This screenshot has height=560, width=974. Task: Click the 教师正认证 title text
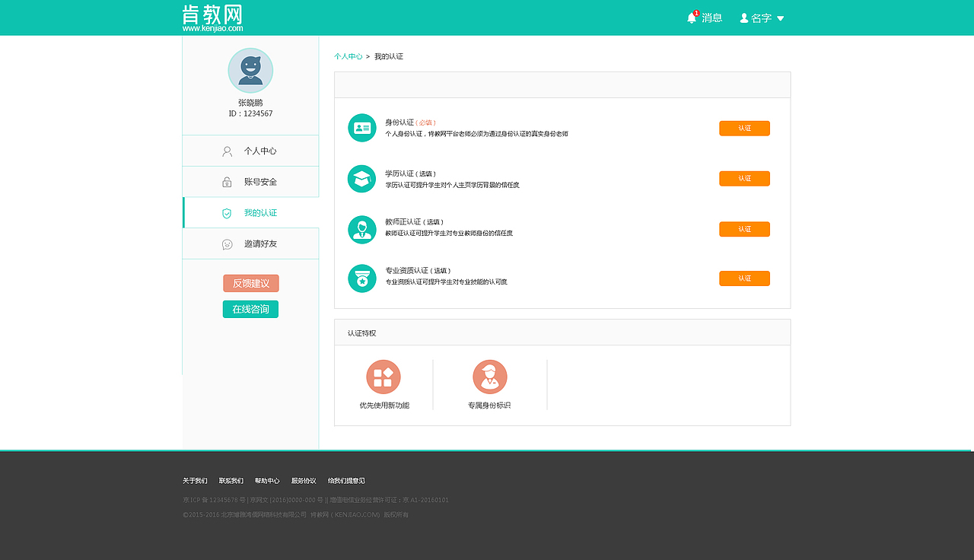pyautogui.click(x=403, y=222)
